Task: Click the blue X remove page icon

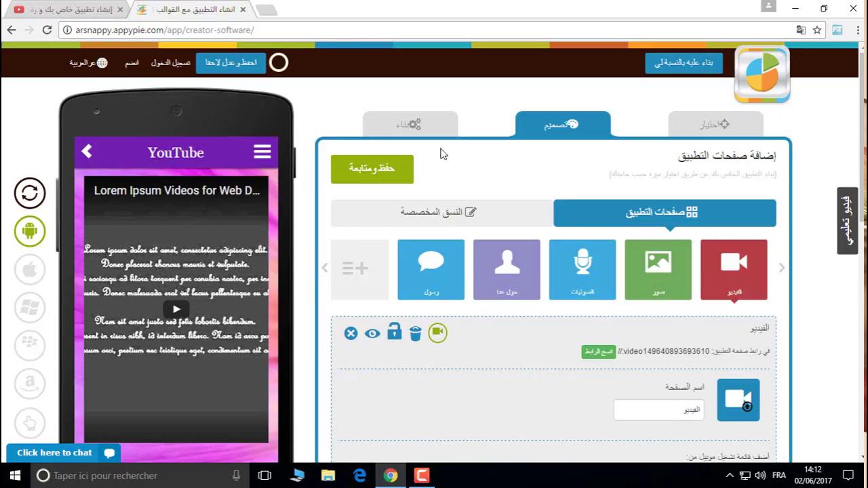Action: click(x=351, y=333)
